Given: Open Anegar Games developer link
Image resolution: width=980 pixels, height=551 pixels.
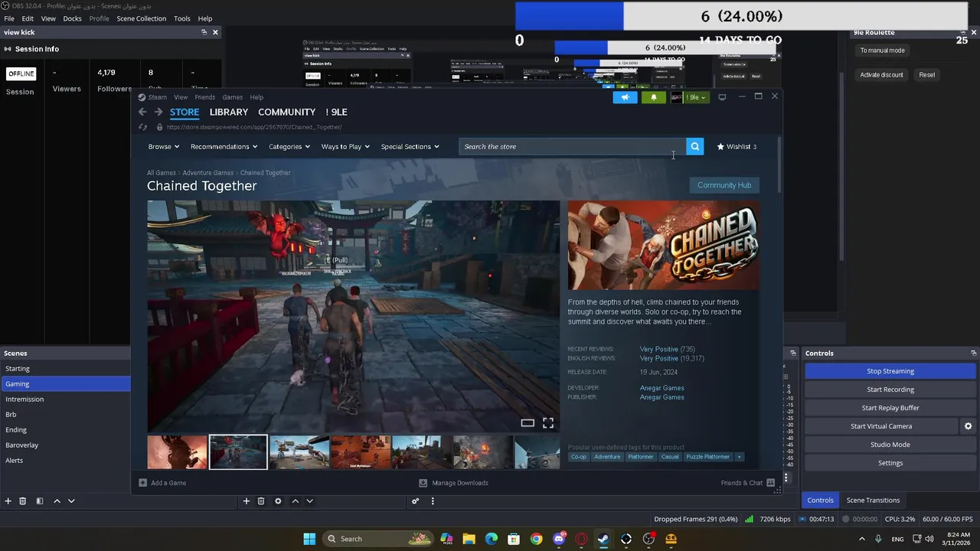Looking at the screenshot, I should coord(661,388).
